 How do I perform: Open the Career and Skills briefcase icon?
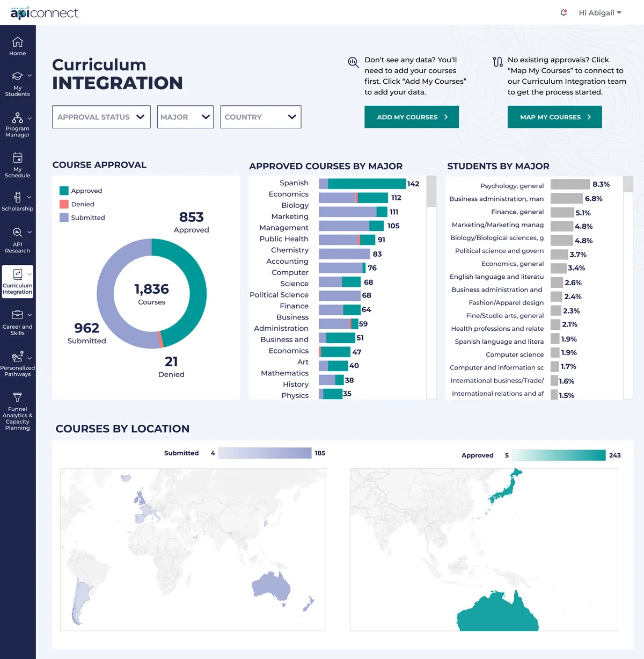17,315
